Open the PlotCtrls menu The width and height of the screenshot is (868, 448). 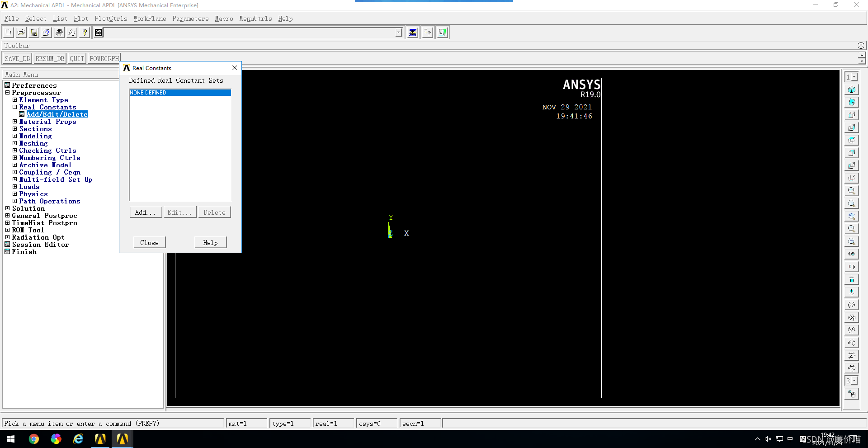tap(111, 19)
